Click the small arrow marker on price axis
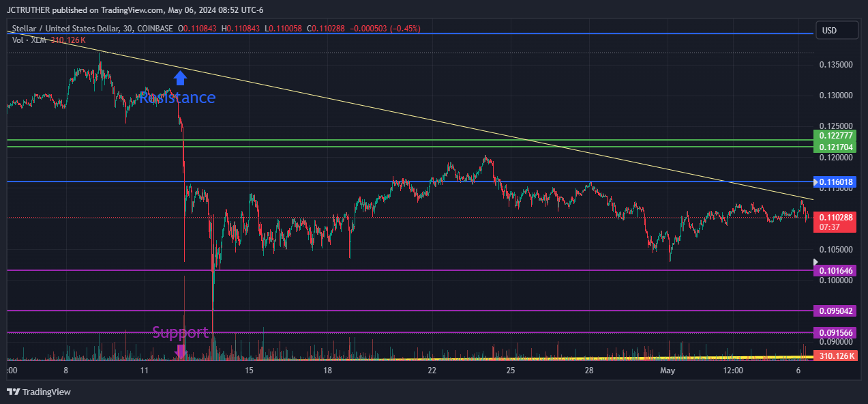The width and height of the screenshot is (868, 404). pos(816,261)
